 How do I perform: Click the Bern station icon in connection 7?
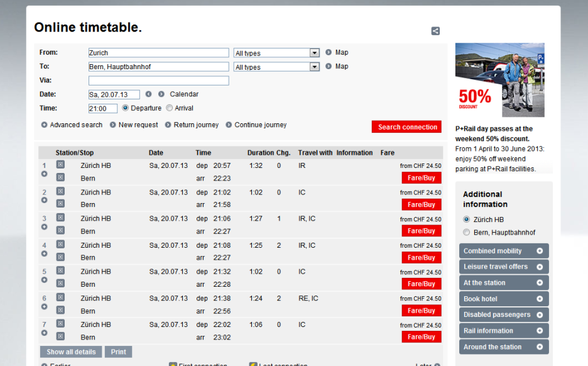60,336
